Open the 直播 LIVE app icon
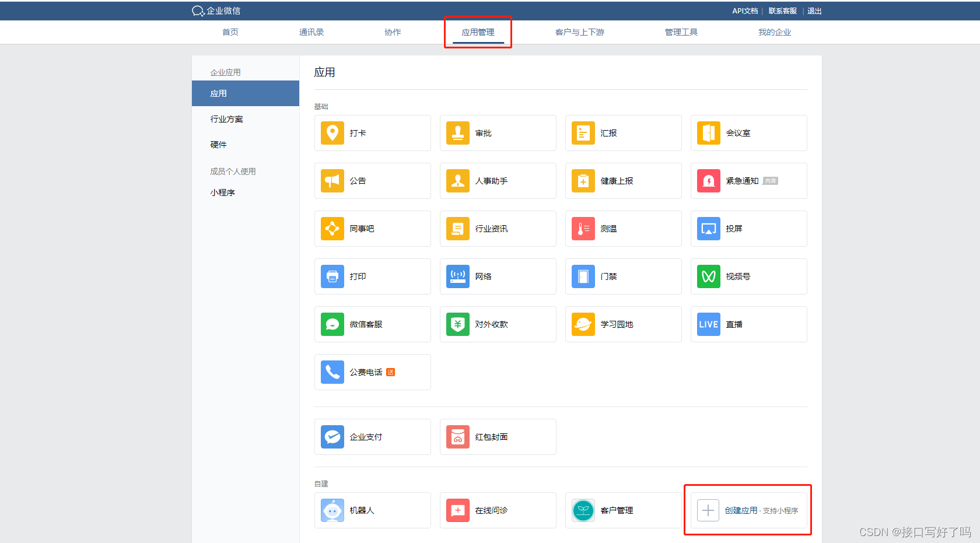This screenshot has width=980, height=543. pos(709,324)
